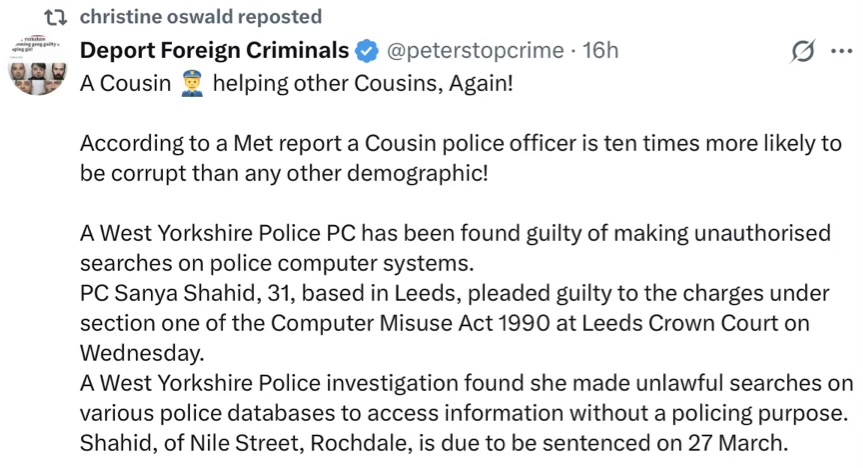Click the Deport Foreign Criminals display name
Screen dimensions: 863x468
213,50
